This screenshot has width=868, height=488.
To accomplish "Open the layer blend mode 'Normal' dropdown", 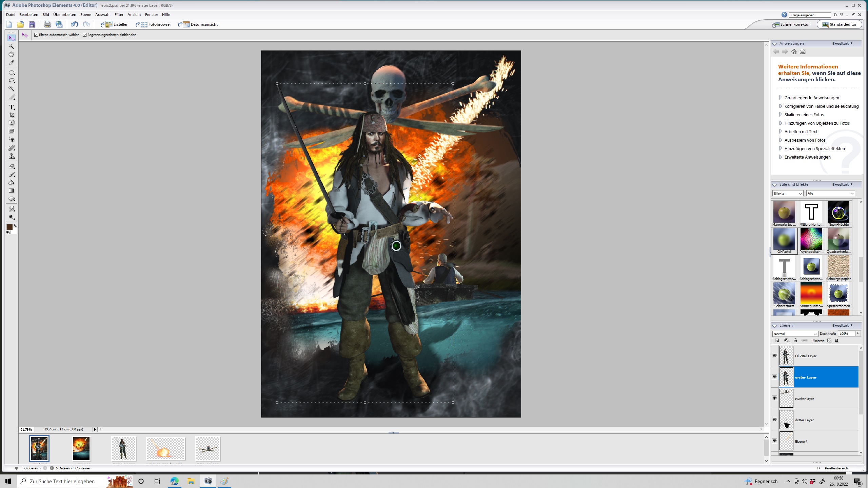I will pos(795,334).
